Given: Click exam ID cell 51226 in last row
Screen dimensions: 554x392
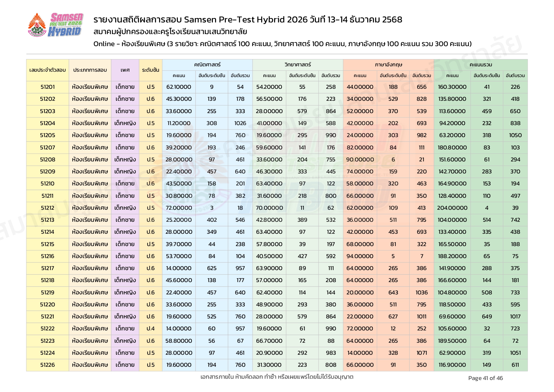Looking at the screenshot, I should (47, 365).
